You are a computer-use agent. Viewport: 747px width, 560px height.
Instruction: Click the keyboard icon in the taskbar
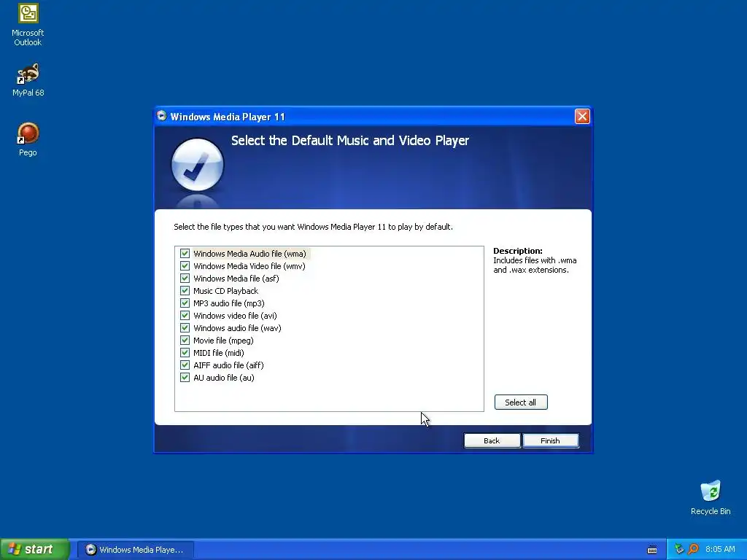click(652, 550)
